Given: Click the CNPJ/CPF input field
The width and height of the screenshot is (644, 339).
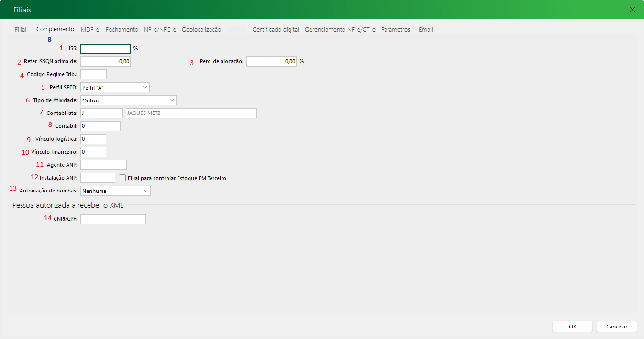Looking at the screenshot, I should (x=113, y=219).
